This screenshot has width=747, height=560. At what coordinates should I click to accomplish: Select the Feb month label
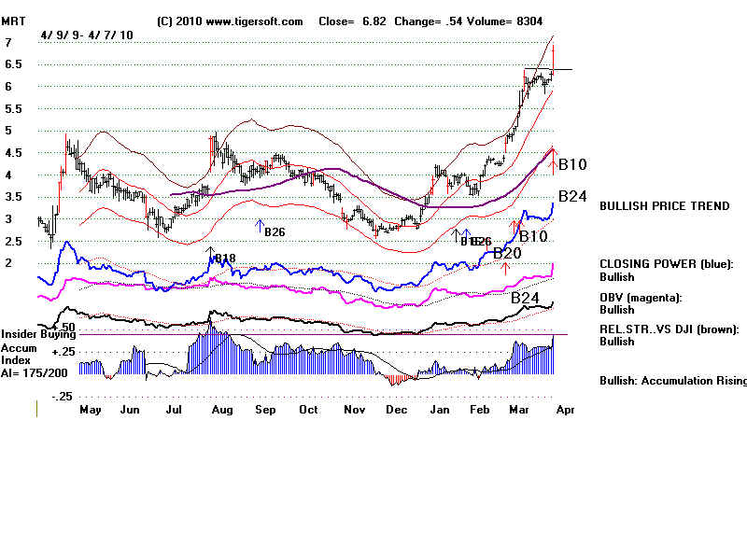(479, 410)
